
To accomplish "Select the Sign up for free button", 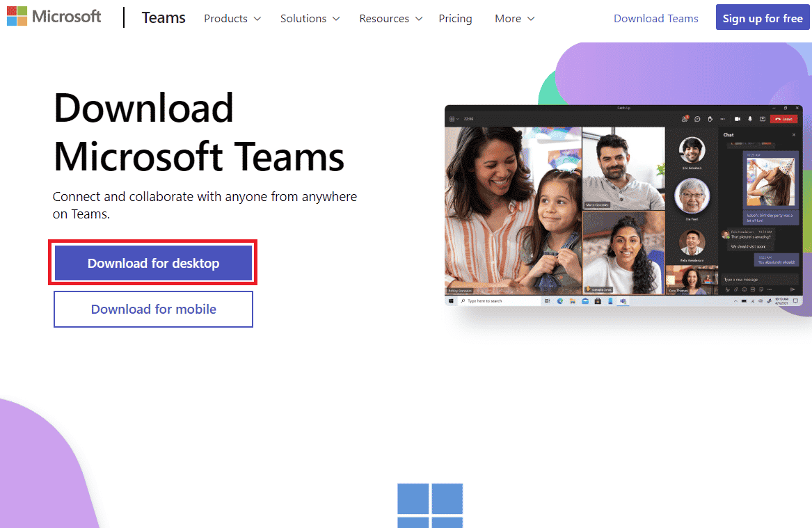I will 762,17.
